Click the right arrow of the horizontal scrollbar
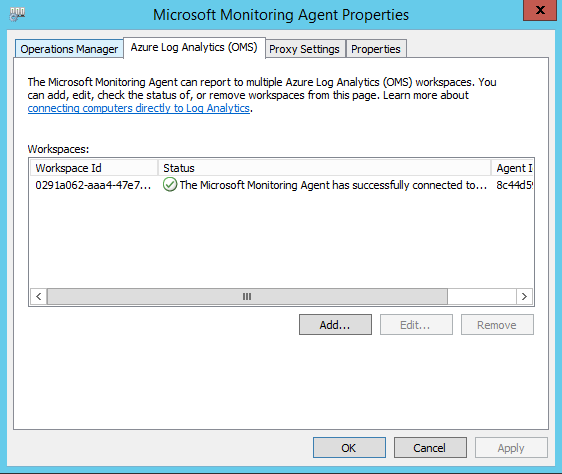This screenshot has height=474, width=562. (x=524, y=297)
